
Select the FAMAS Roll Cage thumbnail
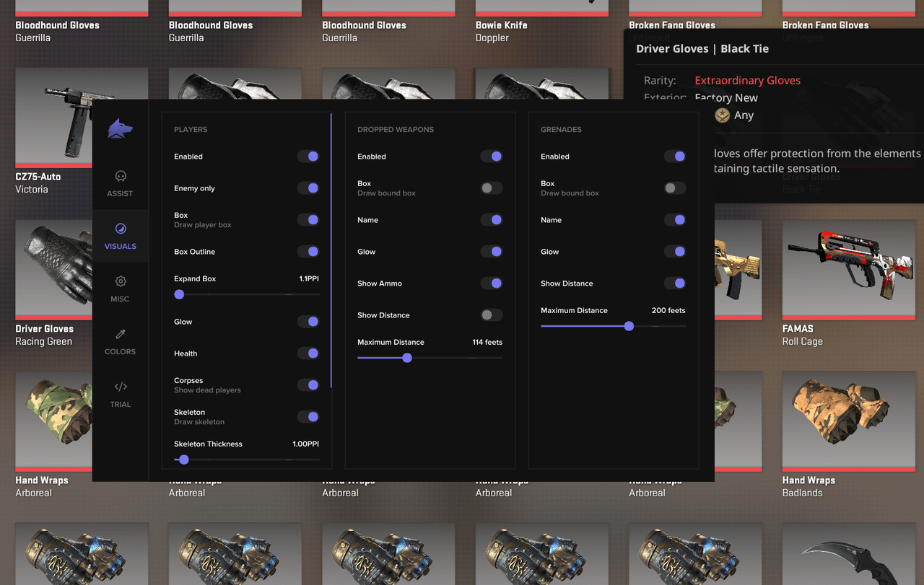[848, 269]
